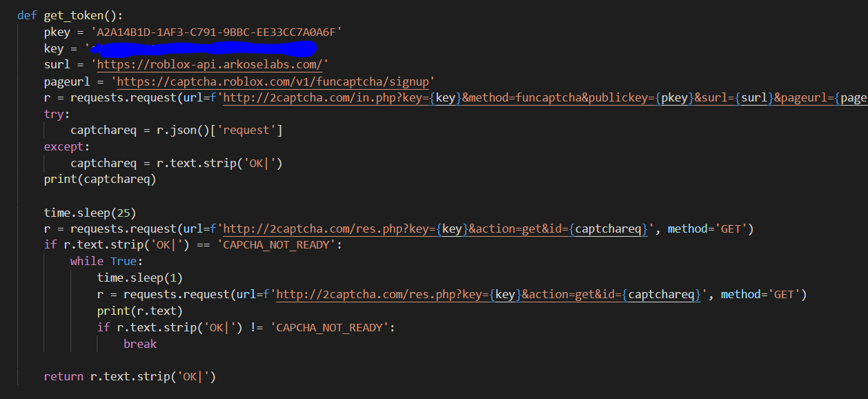Image resolution: width=868 pixels, height=399 pixels.
Task: Follow the 2captcha.com/in.php URL link
Action: point(545,98)
